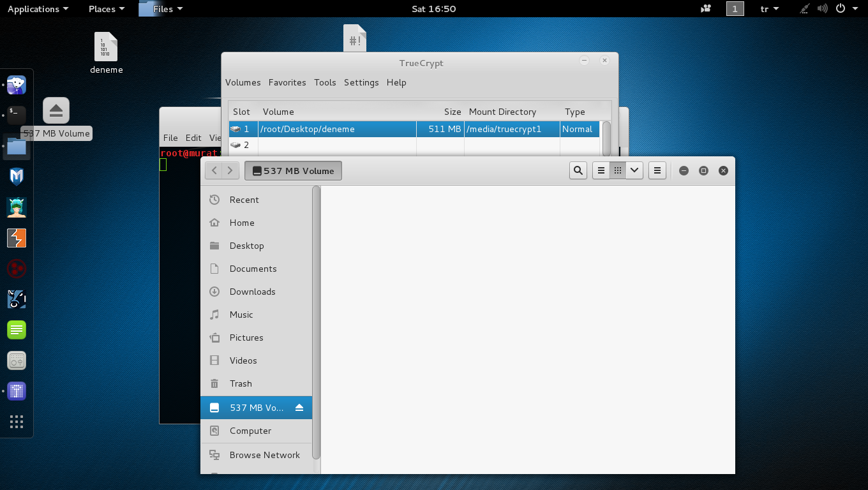868x490 pixels.
Task: Open the Downloads folder in sidebar
Action: [x=252, y=292]
